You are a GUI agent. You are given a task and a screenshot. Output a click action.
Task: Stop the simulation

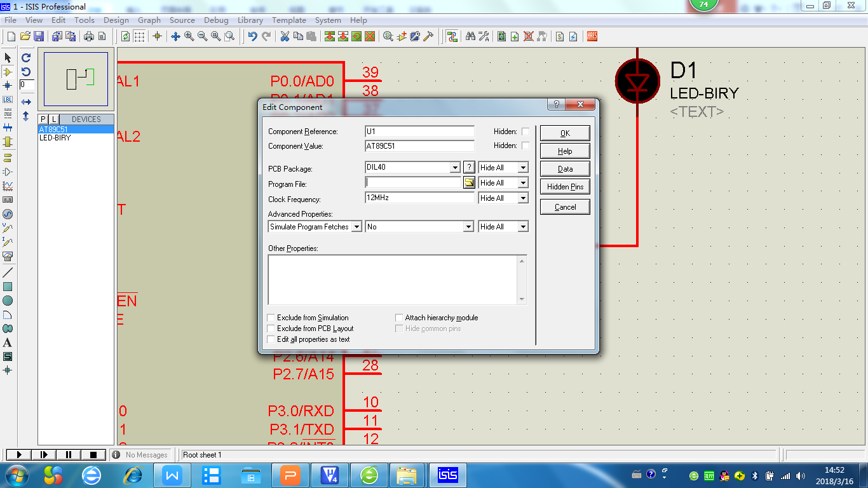(93, 455)
